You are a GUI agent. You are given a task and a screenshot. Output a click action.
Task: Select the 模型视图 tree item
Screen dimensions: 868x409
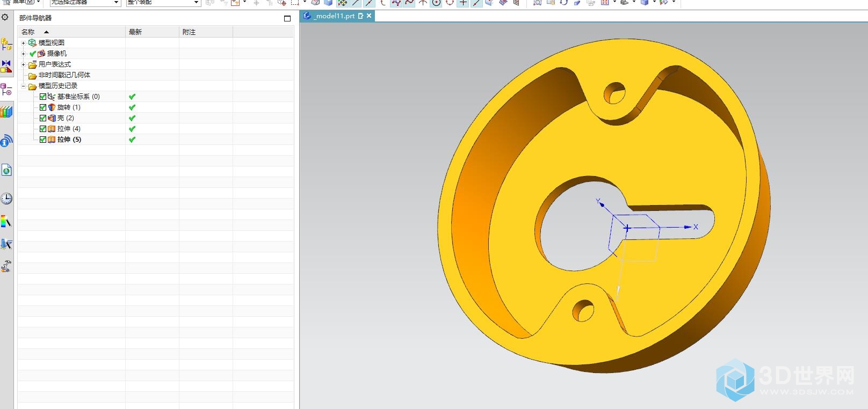(x=51, y=43)
